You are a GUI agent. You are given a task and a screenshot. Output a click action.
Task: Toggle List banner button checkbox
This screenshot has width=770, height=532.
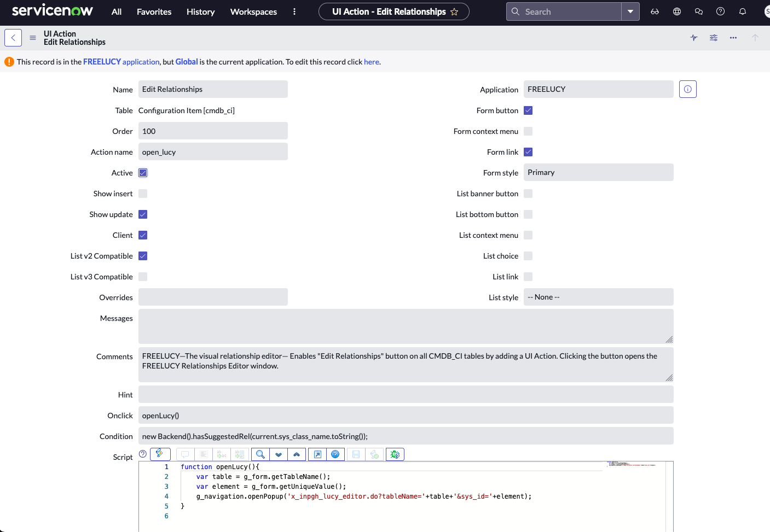click(528, 194)
